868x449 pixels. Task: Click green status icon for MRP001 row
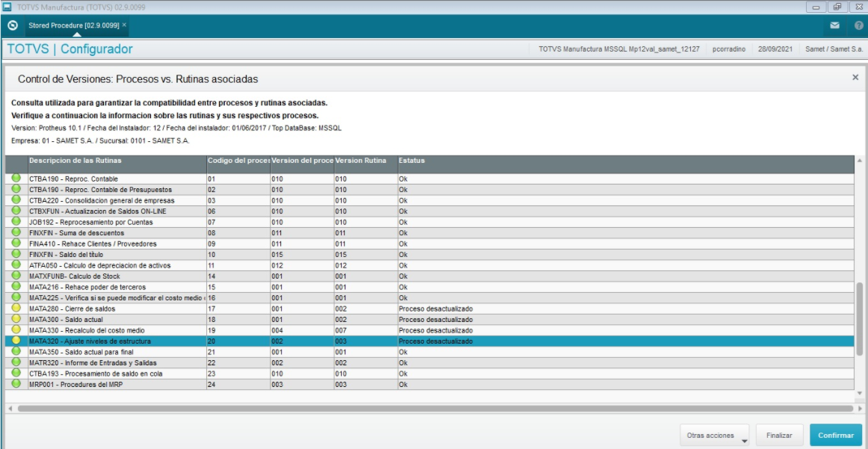(16, 384)
